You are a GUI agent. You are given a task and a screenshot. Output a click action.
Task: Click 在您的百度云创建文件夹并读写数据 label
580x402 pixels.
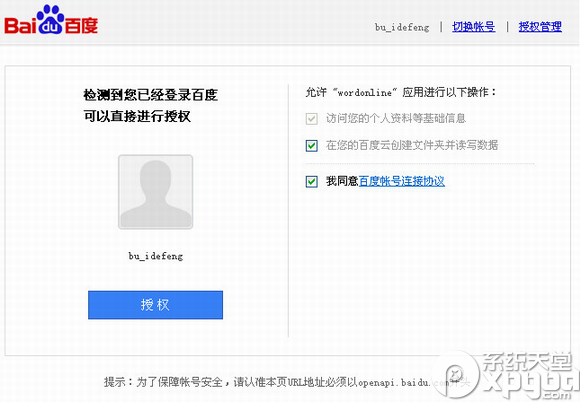412,145
